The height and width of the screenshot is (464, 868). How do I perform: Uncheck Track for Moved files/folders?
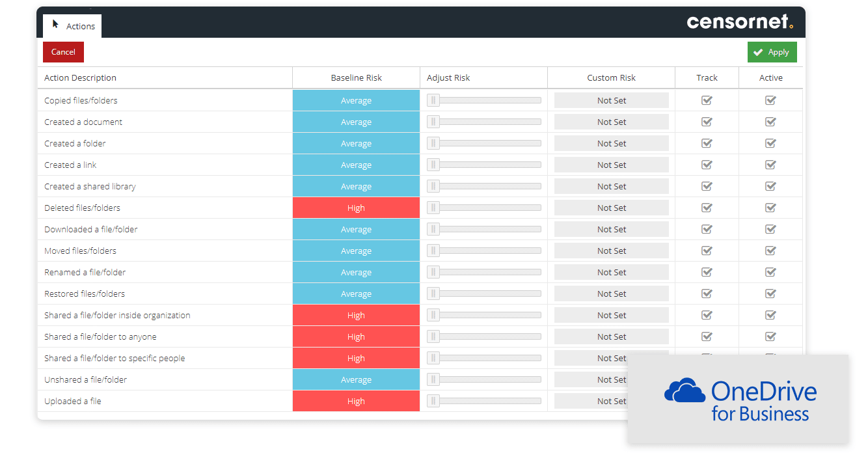pyautogui.click(x=707, y=251)
